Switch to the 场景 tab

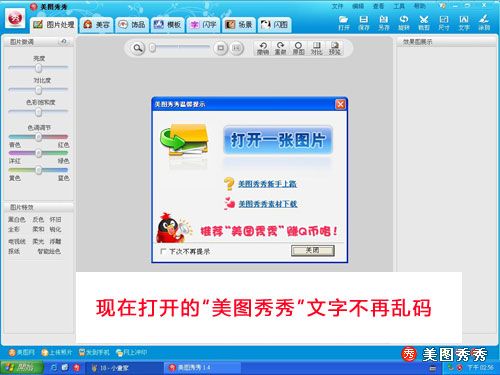pos(239,24)
